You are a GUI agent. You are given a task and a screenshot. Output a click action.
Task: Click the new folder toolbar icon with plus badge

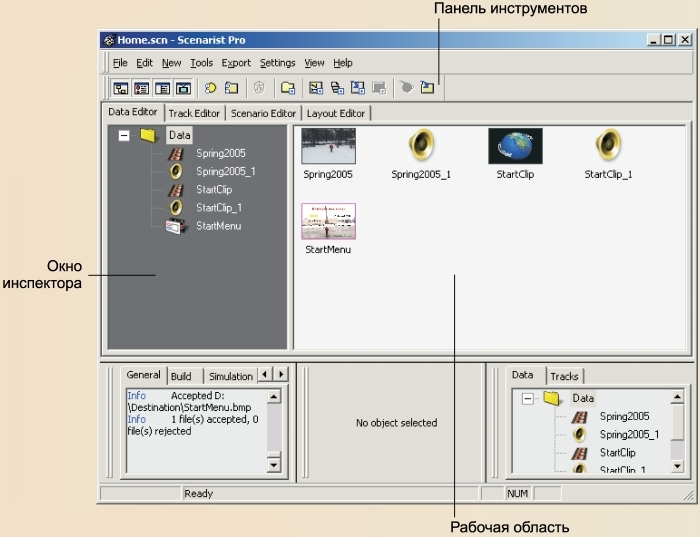(288, 88)
